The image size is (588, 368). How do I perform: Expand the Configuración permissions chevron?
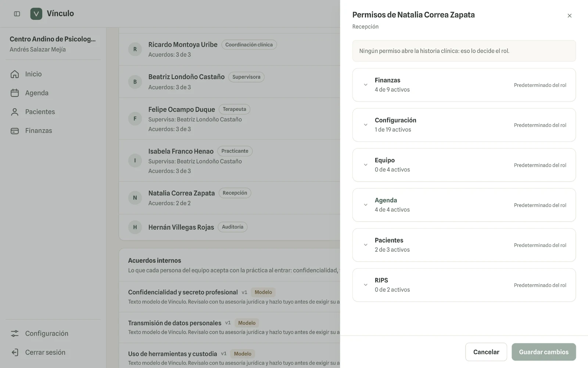366,125
